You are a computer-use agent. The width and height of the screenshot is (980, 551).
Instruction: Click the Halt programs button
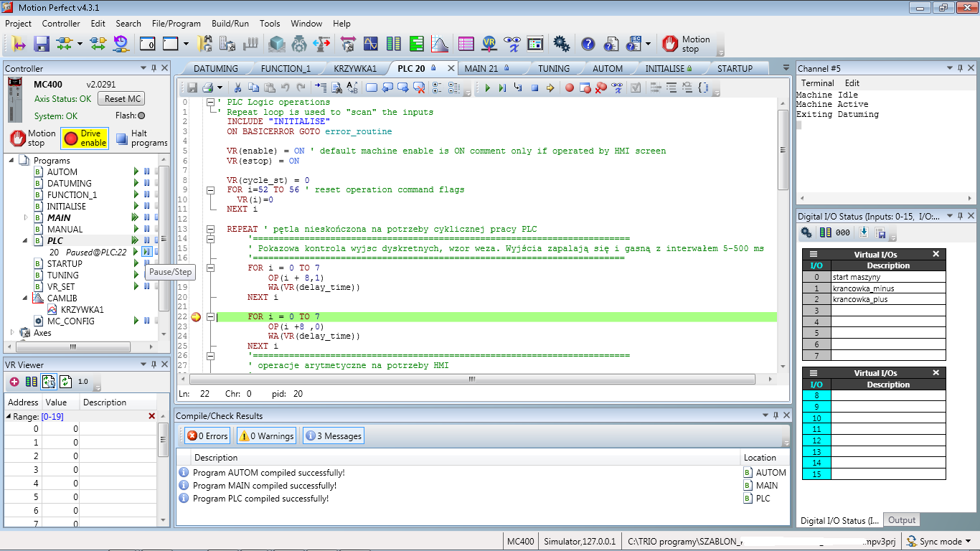point(141,138)
